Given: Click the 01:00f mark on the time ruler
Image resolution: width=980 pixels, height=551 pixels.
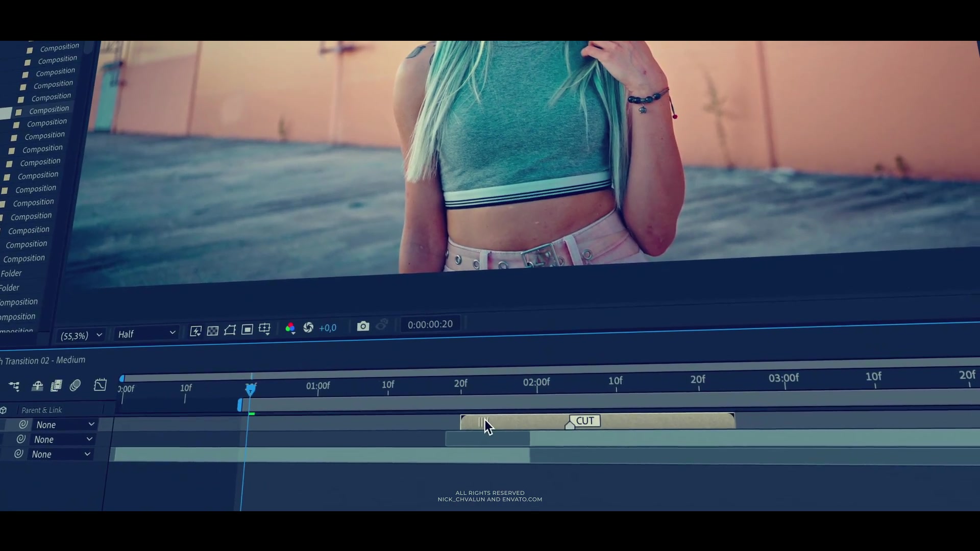Looking at the screenshot, I should tap(318, 386).
